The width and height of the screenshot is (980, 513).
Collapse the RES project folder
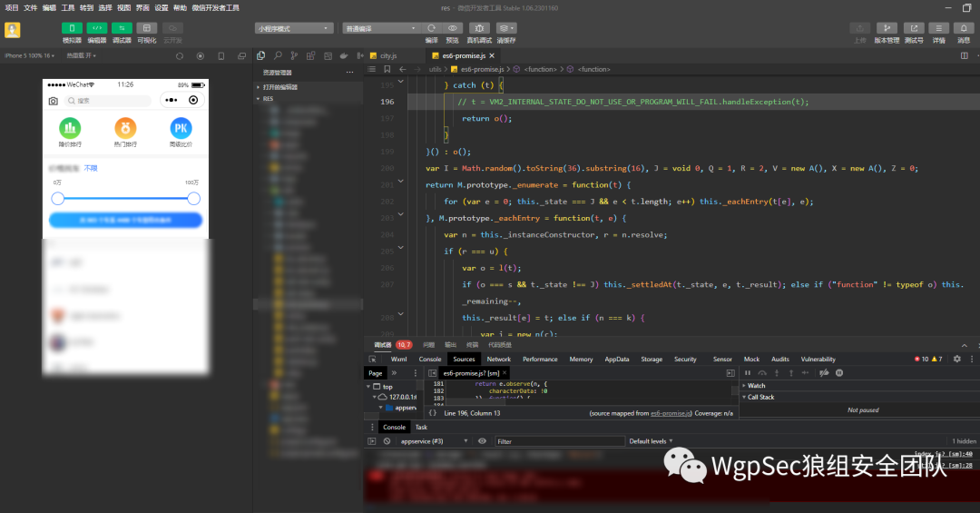[309, 99]
